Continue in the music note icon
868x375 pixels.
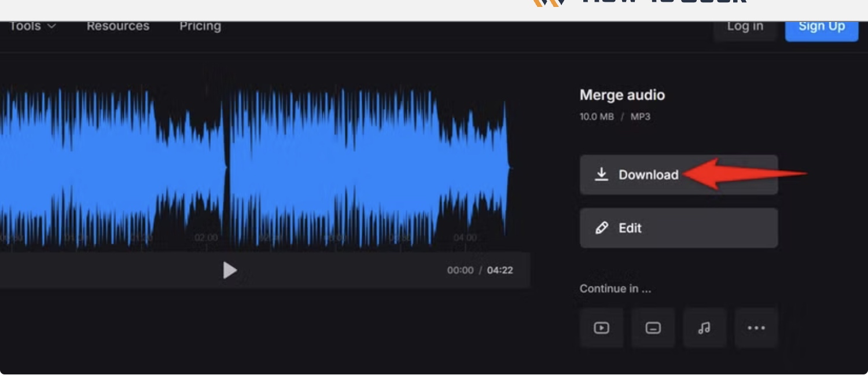pos(704,328)
